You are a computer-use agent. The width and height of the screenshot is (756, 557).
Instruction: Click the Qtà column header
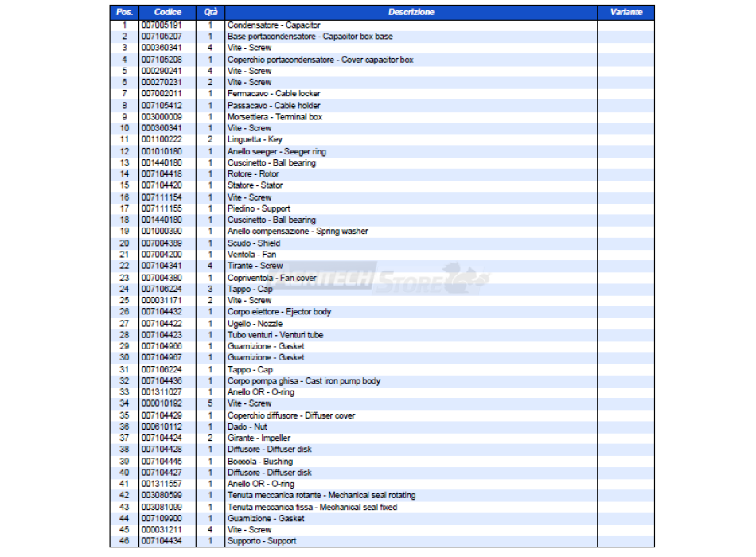(x=210, y=13)
